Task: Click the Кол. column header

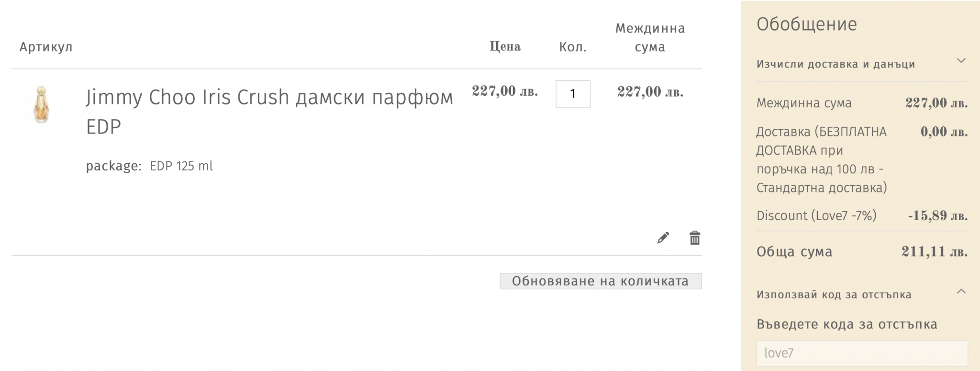Action: pos(573,47)
